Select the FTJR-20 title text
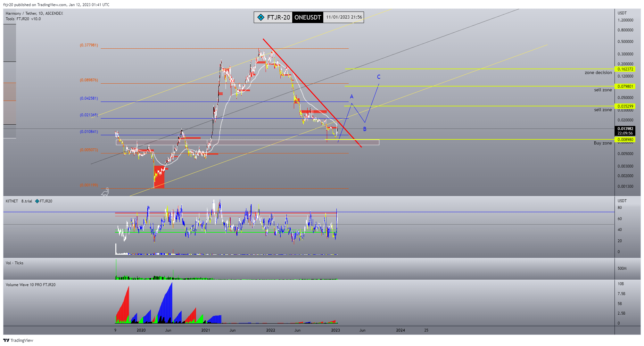The image size is (644, 346). tap(278, 17)
